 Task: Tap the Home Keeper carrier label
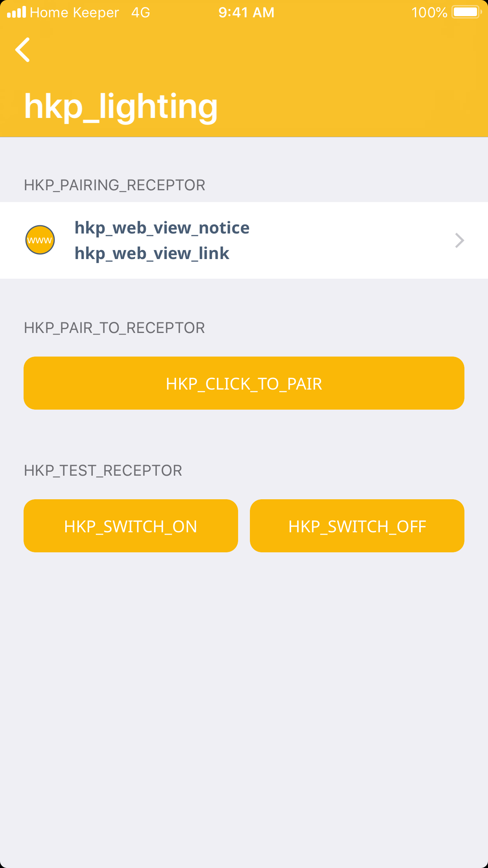click(74, 13)
